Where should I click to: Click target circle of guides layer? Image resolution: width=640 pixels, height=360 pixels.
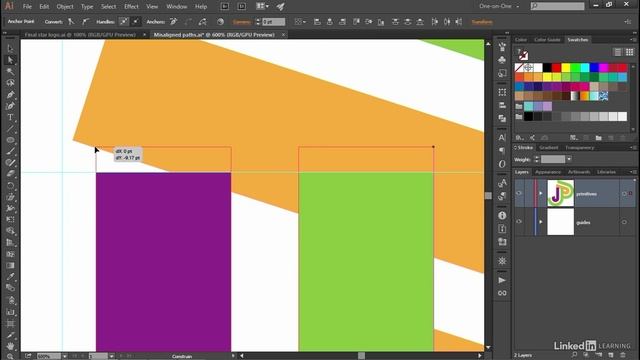click(624, 222)
